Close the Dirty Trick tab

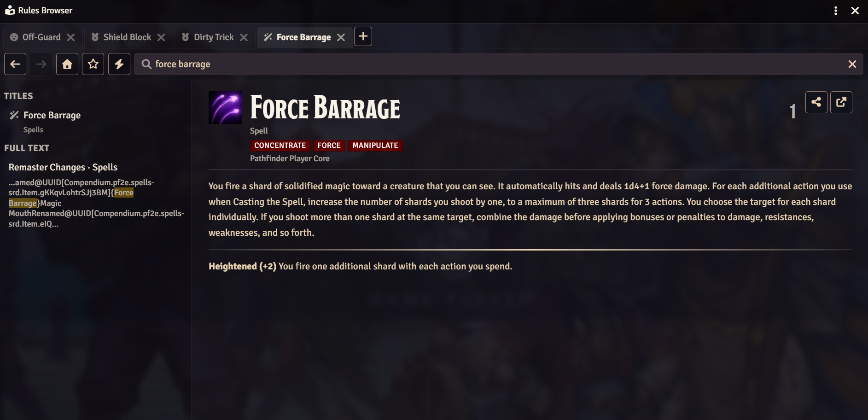[244, 37]
